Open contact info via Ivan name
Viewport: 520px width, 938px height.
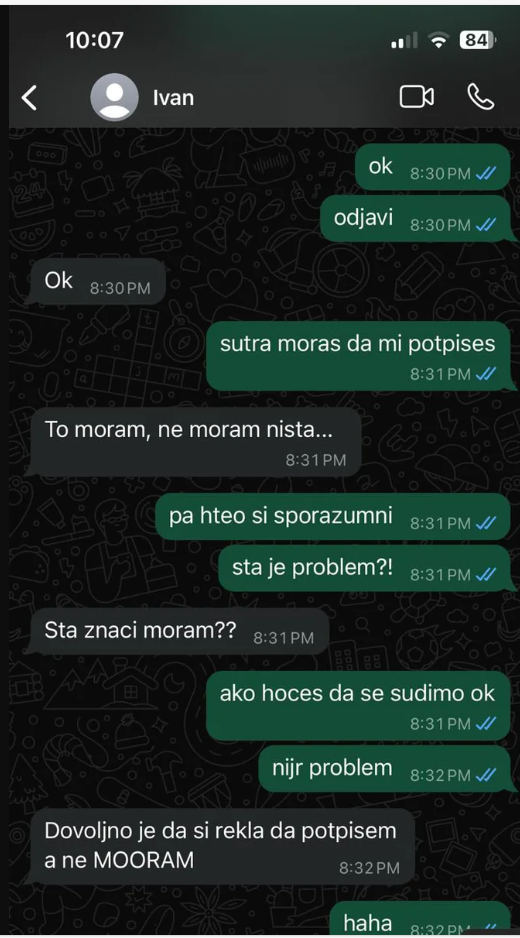tap(174, 98)
